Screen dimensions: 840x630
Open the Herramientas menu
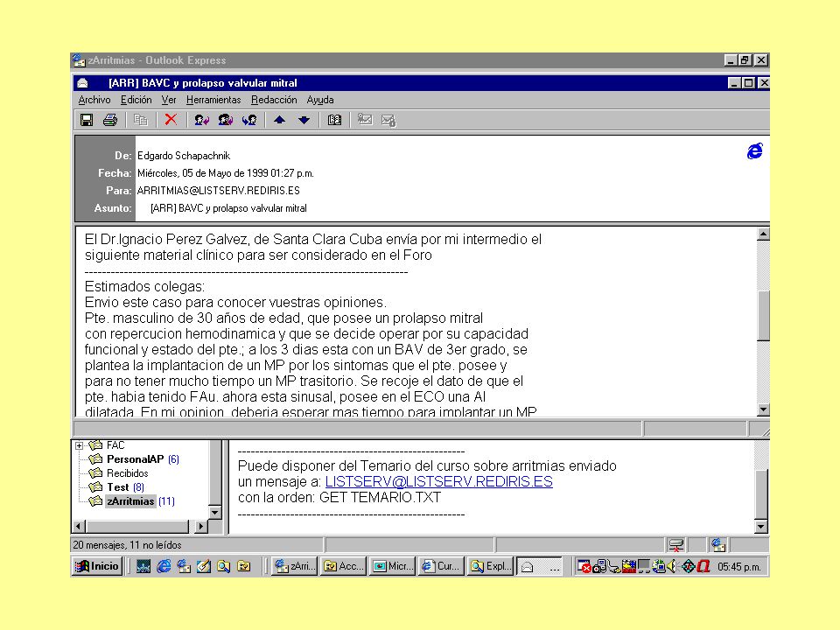[213, 100]
